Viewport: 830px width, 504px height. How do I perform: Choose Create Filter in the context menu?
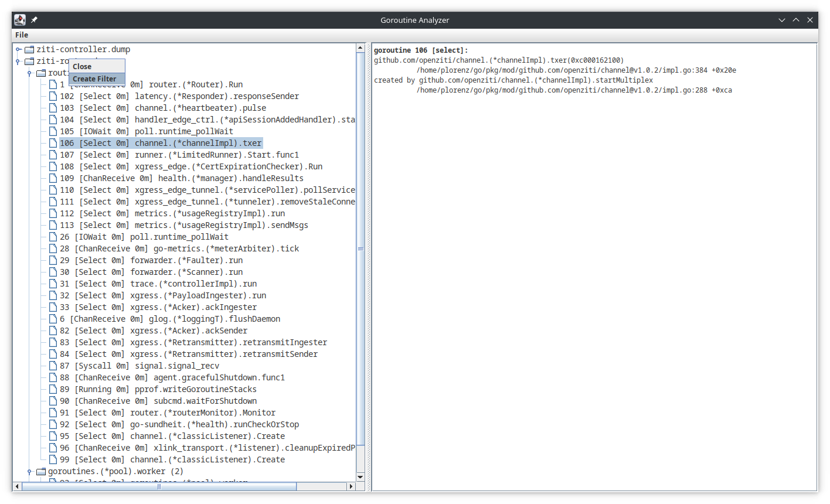pos(97,79)
